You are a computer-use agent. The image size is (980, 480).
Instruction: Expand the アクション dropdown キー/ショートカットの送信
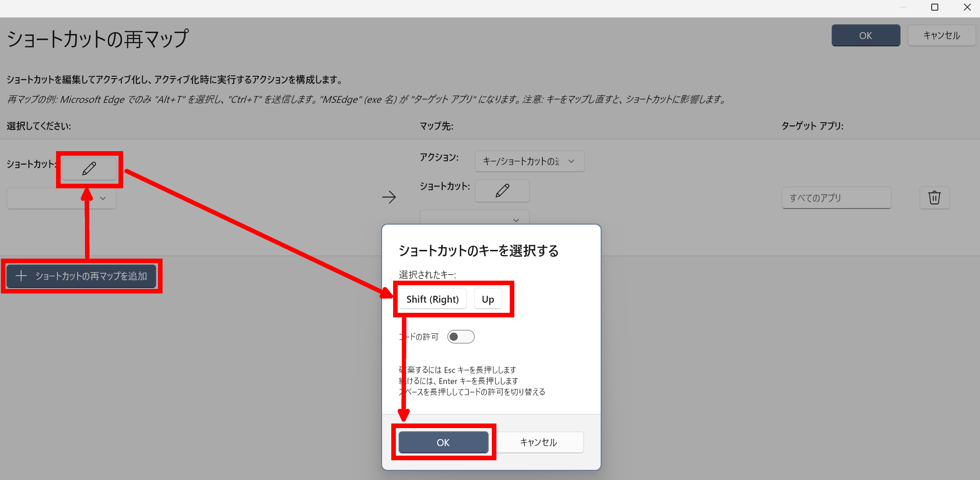click(529, 161)
